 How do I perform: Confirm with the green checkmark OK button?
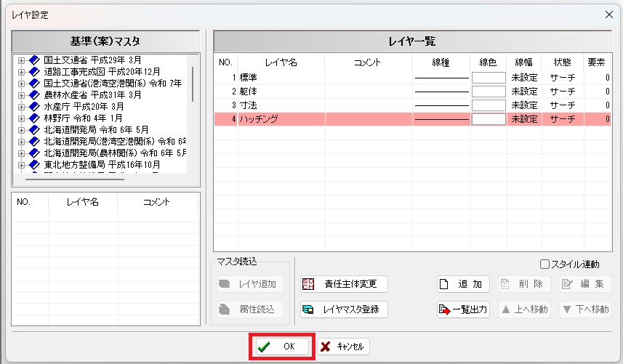(282, 347)
